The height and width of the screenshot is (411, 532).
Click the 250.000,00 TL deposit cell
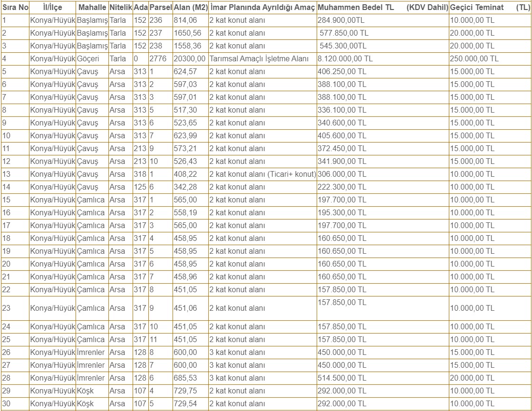[x=474, y=59]
